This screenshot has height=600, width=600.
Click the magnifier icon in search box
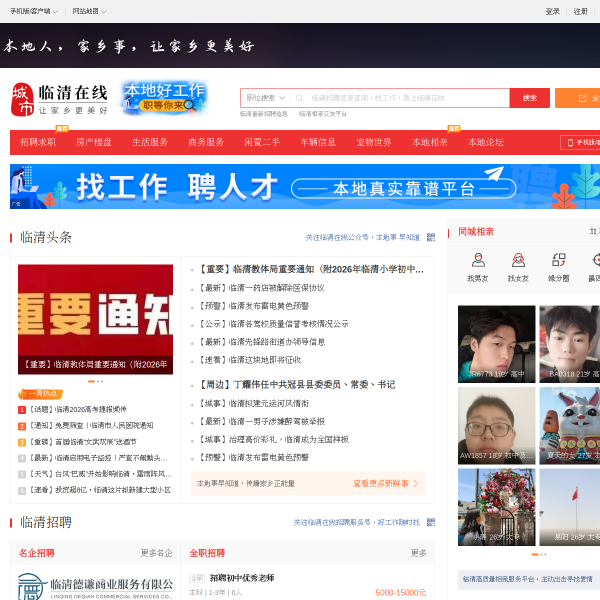click(300, 98)
